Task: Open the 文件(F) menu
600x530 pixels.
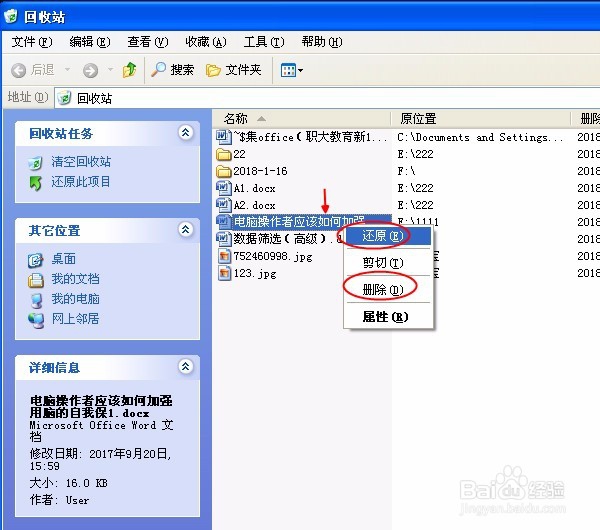Action: 32,41
